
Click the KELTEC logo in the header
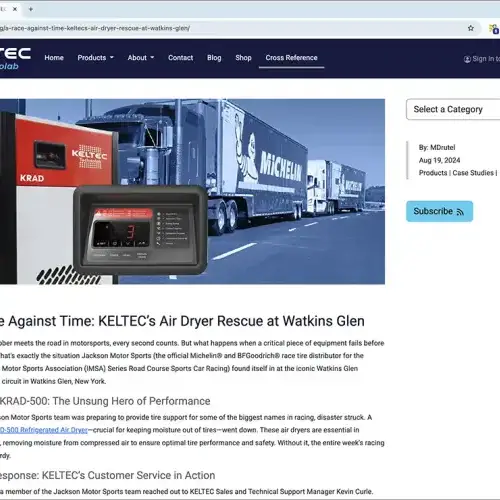(x=15, y=59)
